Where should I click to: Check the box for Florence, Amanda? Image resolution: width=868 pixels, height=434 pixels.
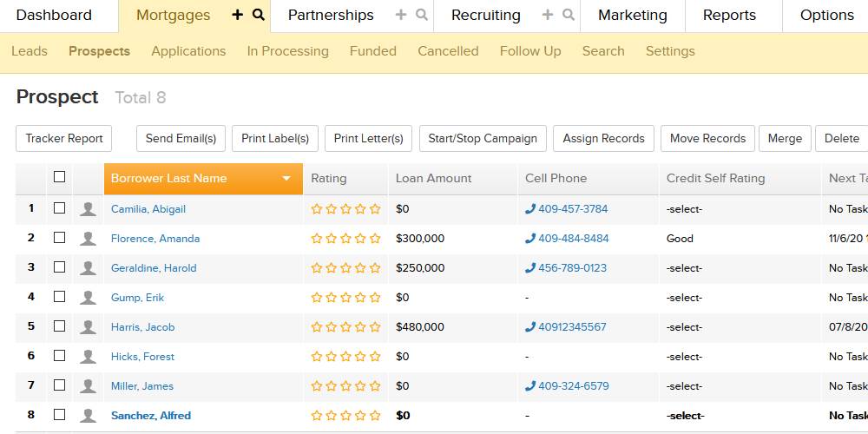point(59,238)
